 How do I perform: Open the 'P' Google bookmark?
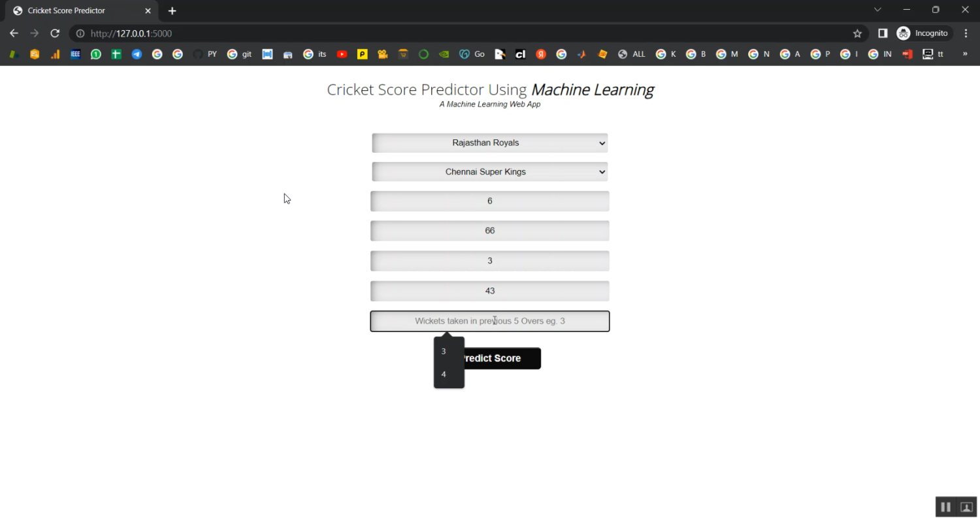(821, 54)
